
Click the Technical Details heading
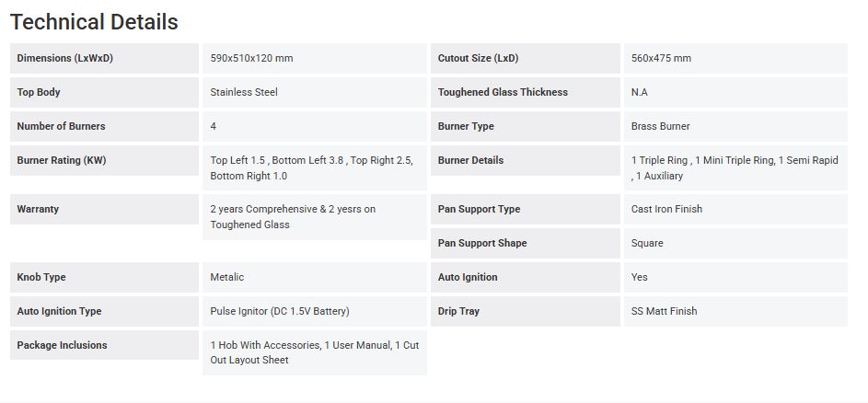coord(94,22)
